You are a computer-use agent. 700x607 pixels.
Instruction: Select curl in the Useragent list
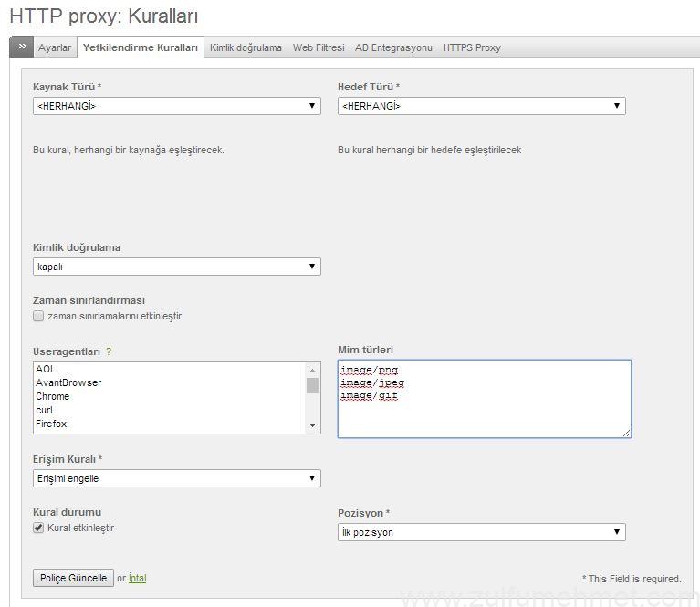(x=170, y=410)
